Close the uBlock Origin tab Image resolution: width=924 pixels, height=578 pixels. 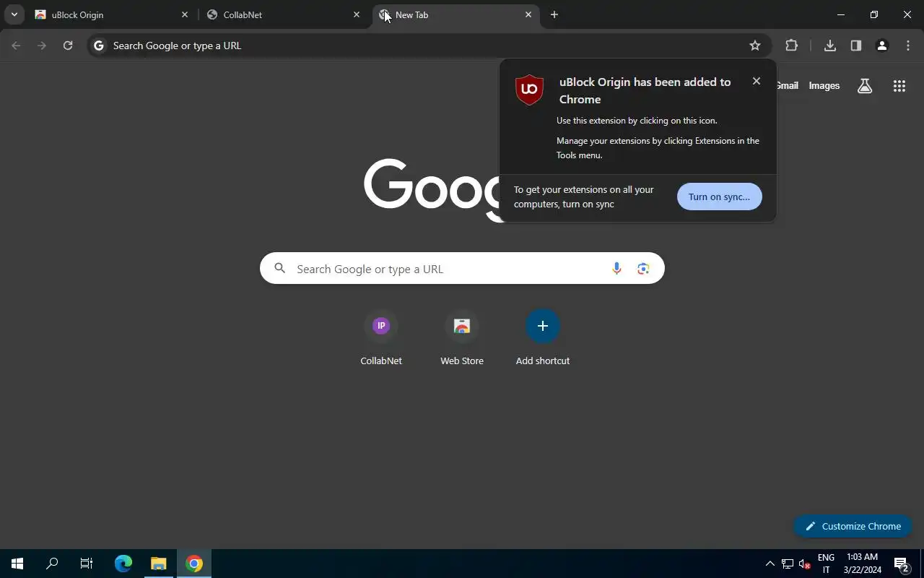(185, 14)
